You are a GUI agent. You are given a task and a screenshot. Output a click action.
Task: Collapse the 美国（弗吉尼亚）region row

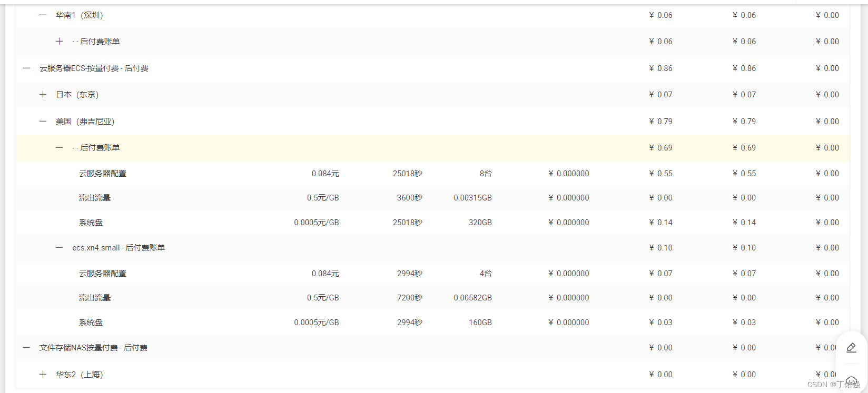coord(43,122)
